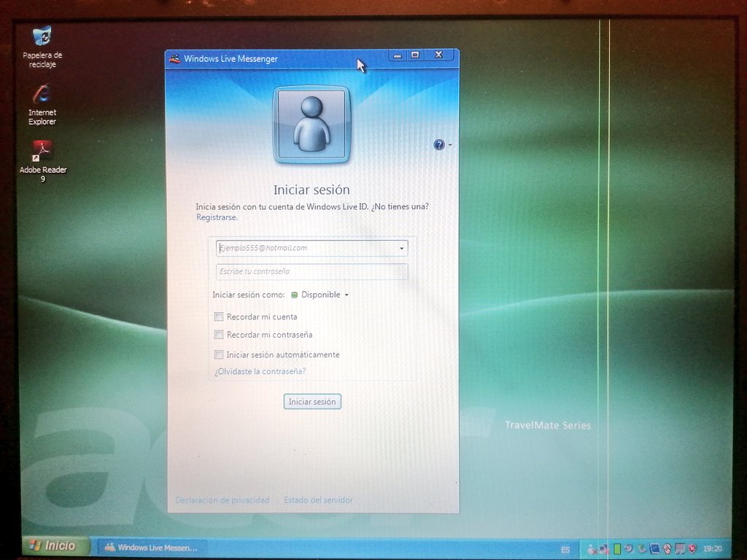Open the help menu question mark icon

click(x=438, y=145)
